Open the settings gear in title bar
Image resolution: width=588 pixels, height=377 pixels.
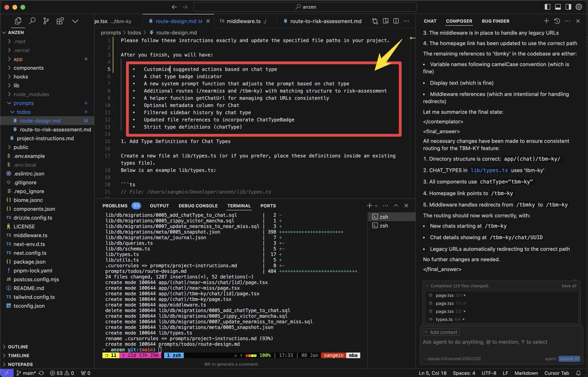pos(579,7)
